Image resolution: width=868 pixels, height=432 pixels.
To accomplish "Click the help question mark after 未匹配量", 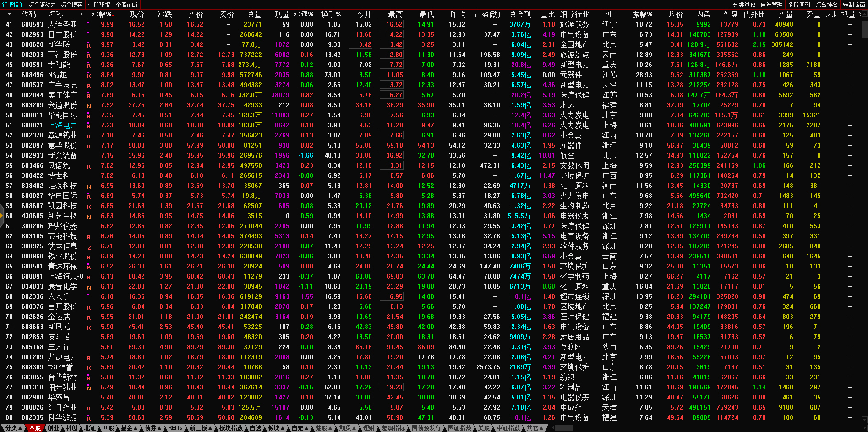I will (860, 14).
